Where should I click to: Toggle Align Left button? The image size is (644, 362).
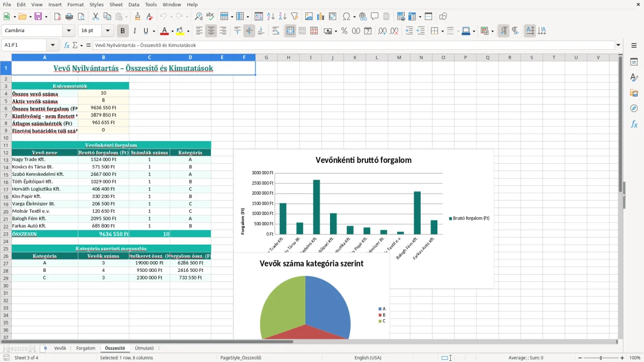click(199, 31)
